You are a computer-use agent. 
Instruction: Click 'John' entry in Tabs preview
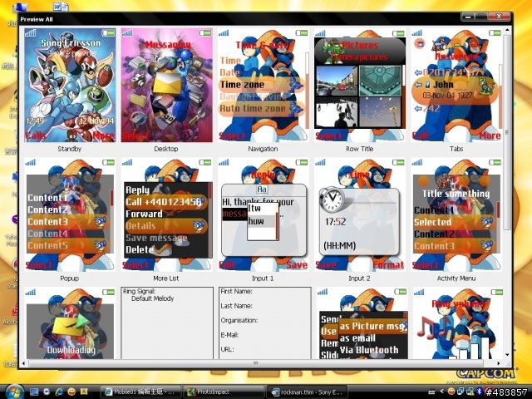[x=455, y=89]
